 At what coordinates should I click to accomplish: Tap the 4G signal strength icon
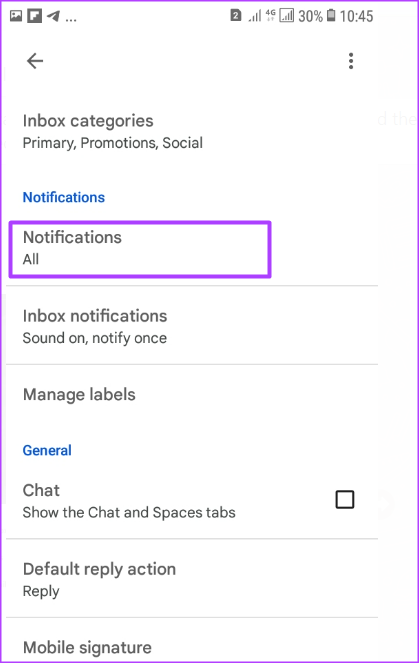pos(281,16)
